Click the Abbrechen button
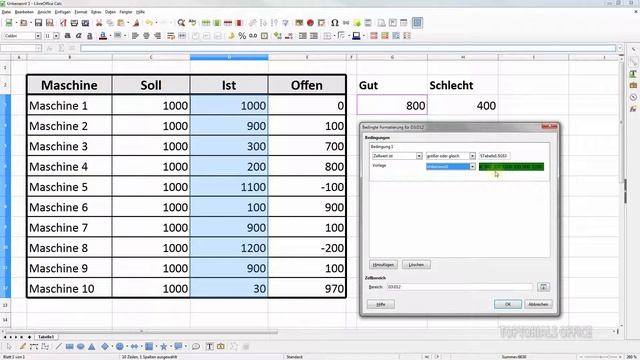Viewport: 640px width, 360px height. pos(538,304)
